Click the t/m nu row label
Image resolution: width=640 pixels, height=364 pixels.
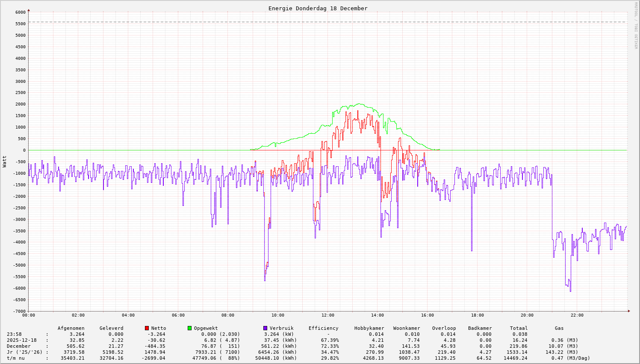(16, 358)
